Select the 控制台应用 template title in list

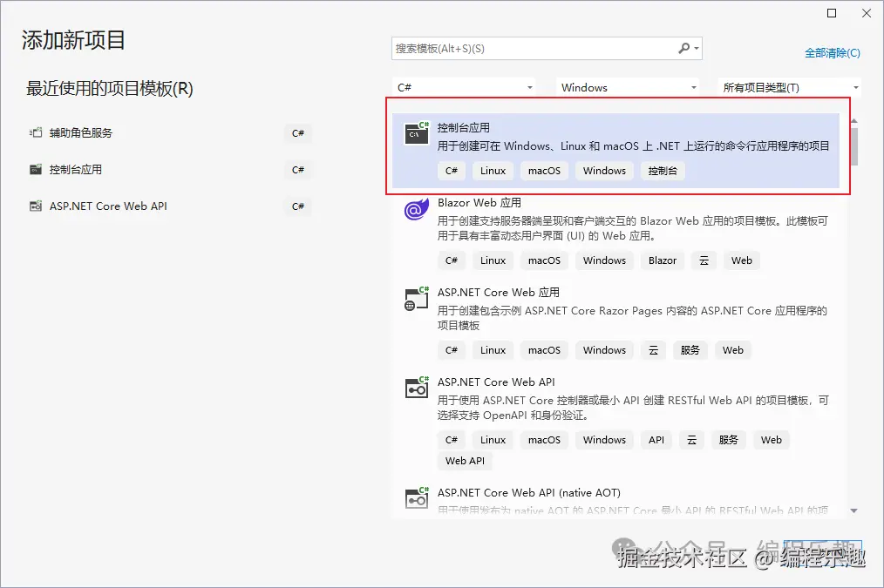[x=464, y=127]
